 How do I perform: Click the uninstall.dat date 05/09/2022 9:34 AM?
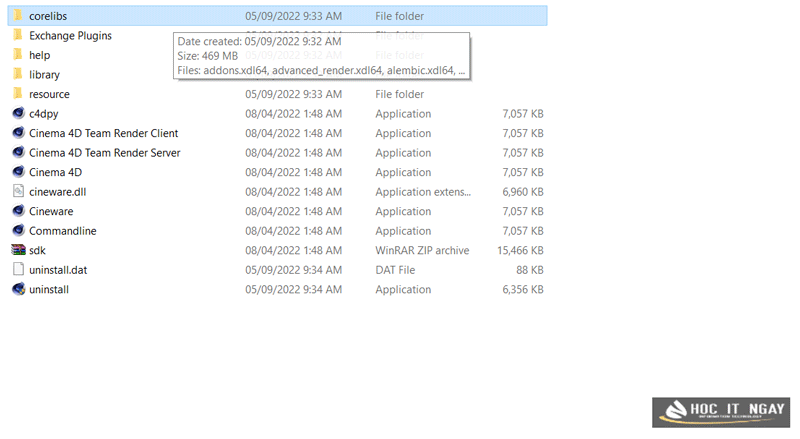293,270
